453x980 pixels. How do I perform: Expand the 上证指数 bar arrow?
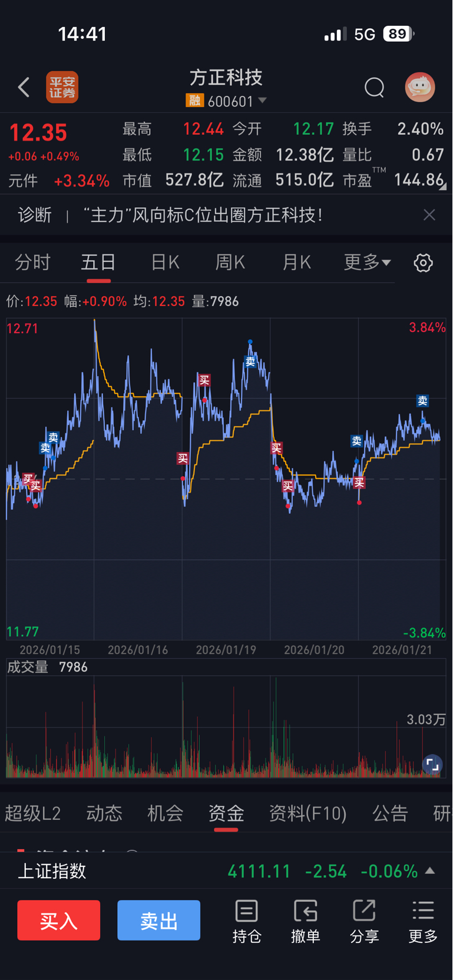pos(430,871)
